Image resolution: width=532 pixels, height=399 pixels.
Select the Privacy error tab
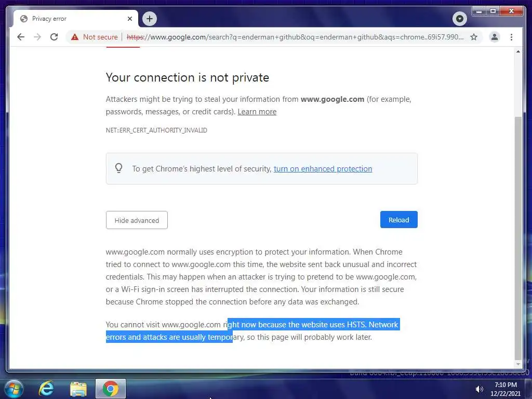pyautogui.click(x=76, y=19)
